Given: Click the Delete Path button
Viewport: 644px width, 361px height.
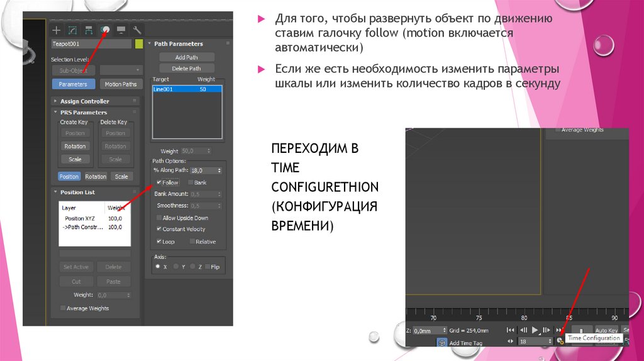Looking at the screenshot, I should pyautogui.click(x=186, y=69).
